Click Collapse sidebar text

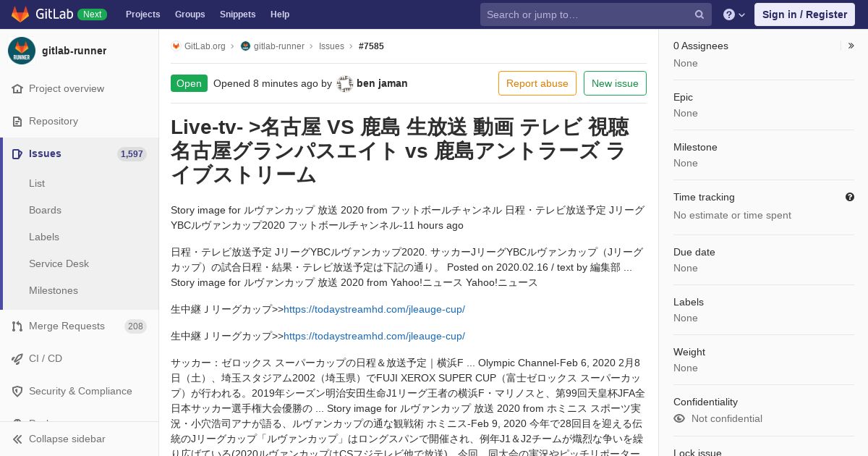67,439
